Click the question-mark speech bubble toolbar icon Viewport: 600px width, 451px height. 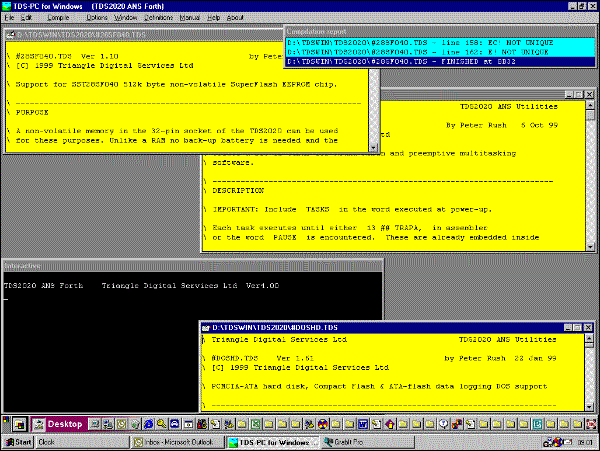pos(443,424)
